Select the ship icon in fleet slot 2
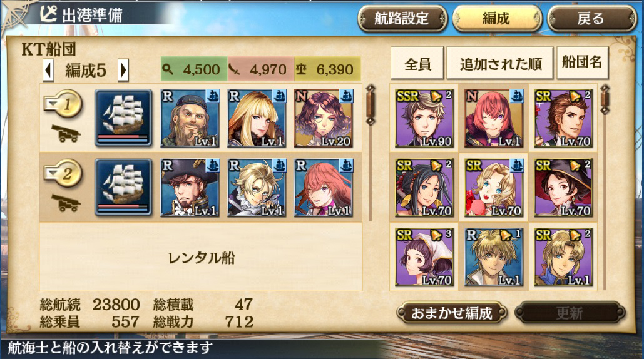The image size is (644, 359). pyautogui.click(x=123, y=188)
